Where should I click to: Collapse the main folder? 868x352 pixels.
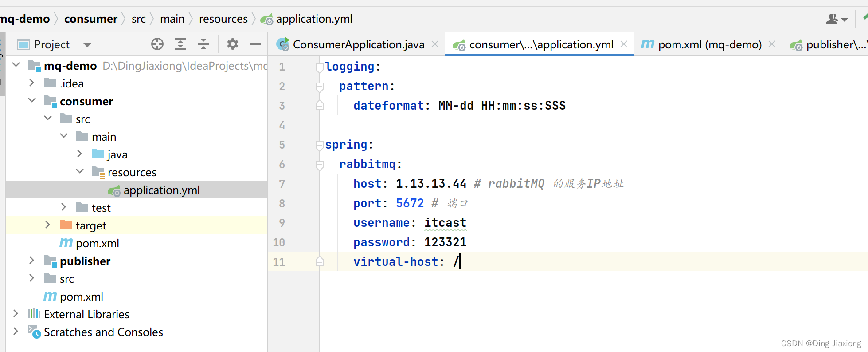click(x=64, y=136)
